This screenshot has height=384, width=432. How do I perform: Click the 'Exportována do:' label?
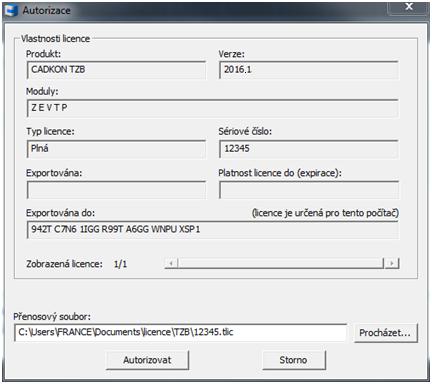60,213
